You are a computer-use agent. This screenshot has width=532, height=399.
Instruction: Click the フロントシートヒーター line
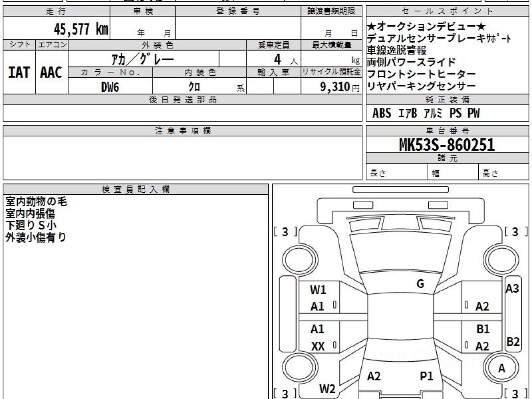click(x=421, y=74)
